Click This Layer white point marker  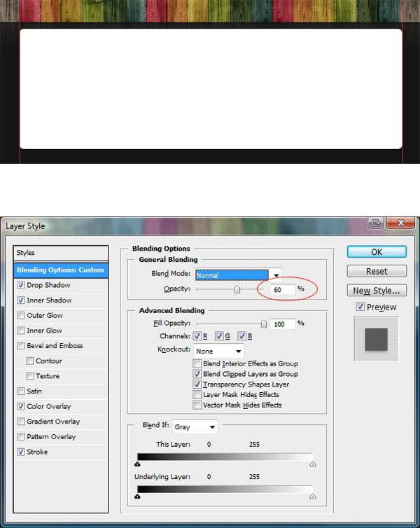[x=313, y=464]
